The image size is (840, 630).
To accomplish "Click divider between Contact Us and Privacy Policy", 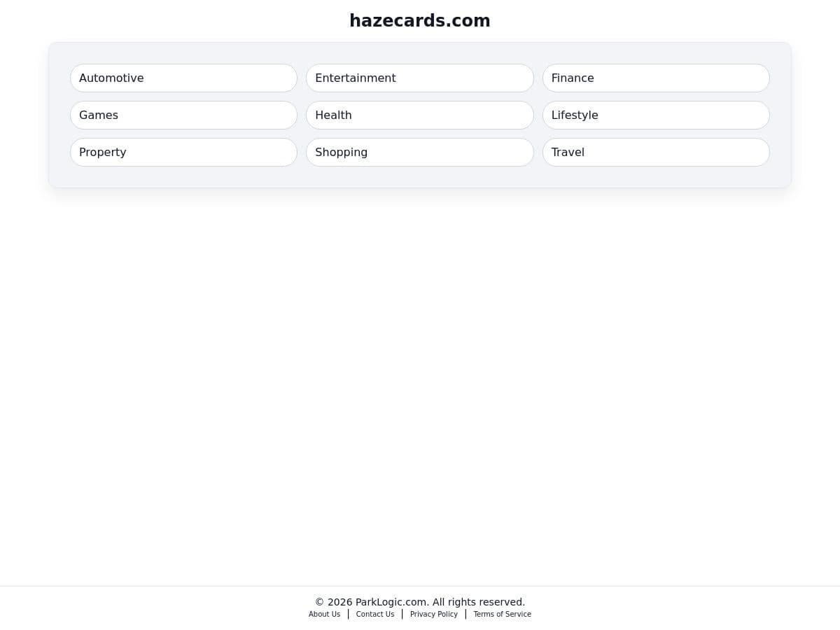I will tap(402, 614).
